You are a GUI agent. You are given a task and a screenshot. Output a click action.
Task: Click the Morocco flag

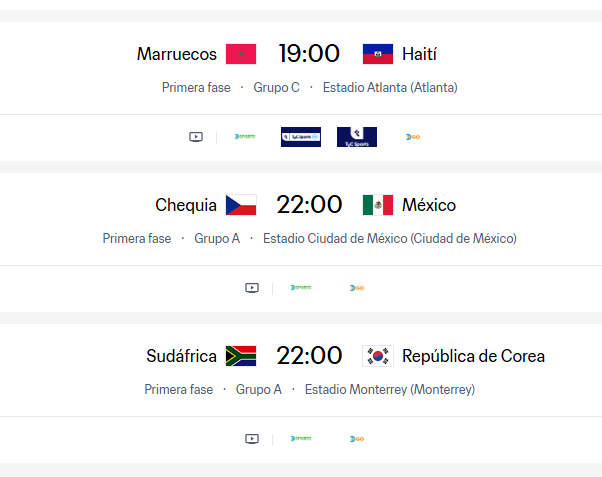coord(241,54)
